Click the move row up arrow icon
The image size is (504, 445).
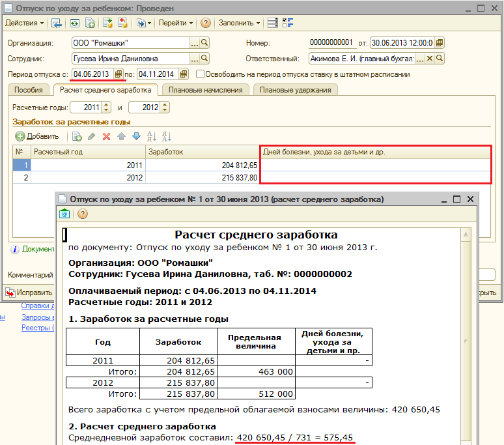coord(122,136)
